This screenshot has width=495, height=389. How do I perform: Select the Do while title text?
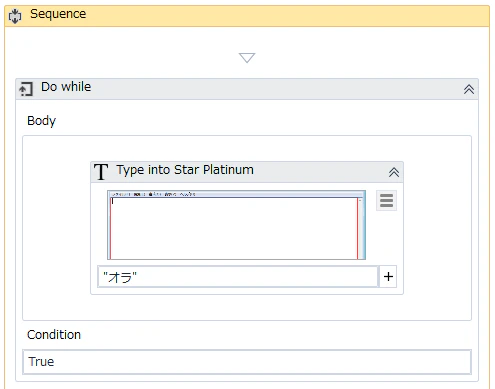click(x=66, y=87)
